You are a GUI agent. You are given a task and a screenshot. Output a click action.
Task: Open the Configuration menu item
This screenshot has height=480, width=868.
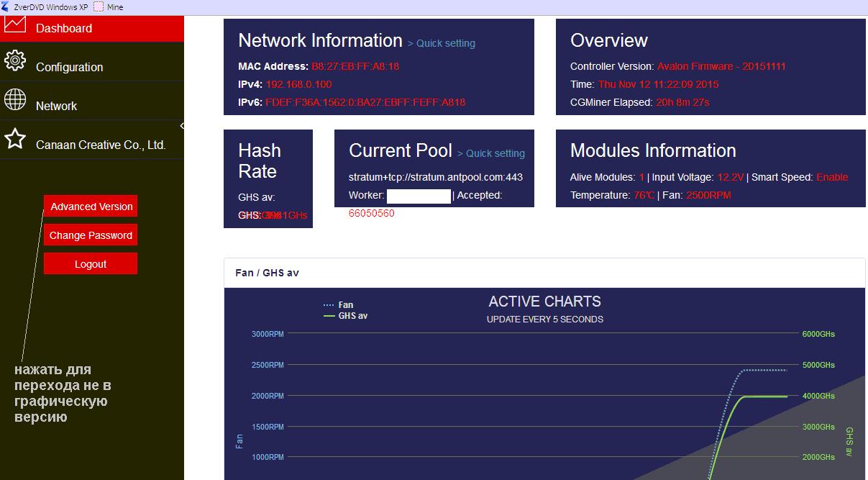click(69, 67)
